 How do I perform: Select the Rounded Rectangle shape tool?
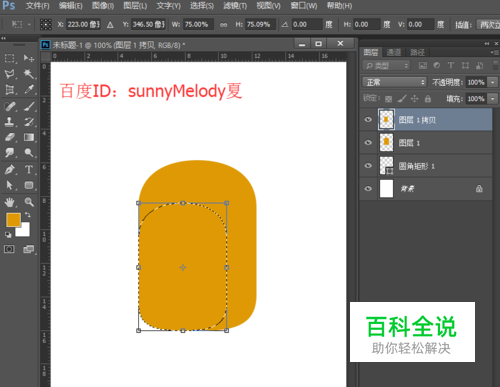click(x=29, y=185)
